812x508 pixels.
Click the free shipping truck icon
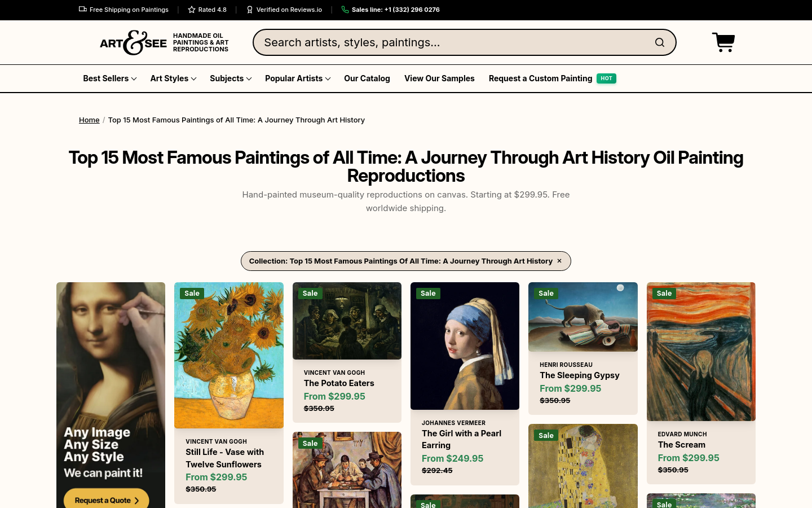click(x=83, y=9)
